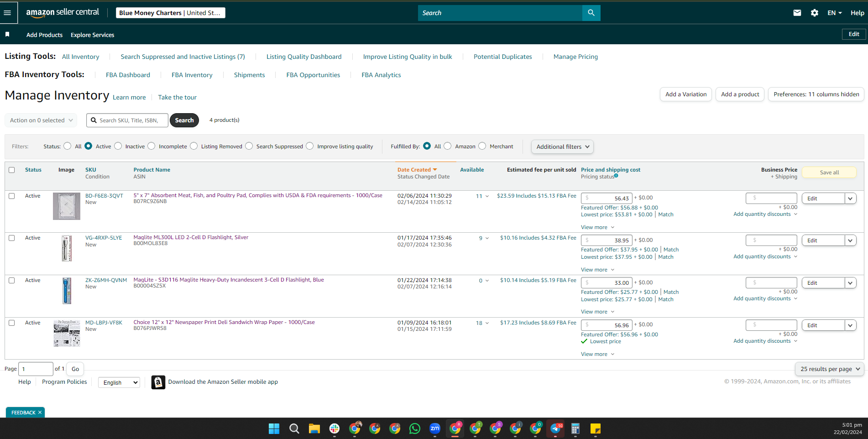
Task: Open the Edit dropdown arrow for BD-F6E8-3QVT
Action: [x=850, y=199]
